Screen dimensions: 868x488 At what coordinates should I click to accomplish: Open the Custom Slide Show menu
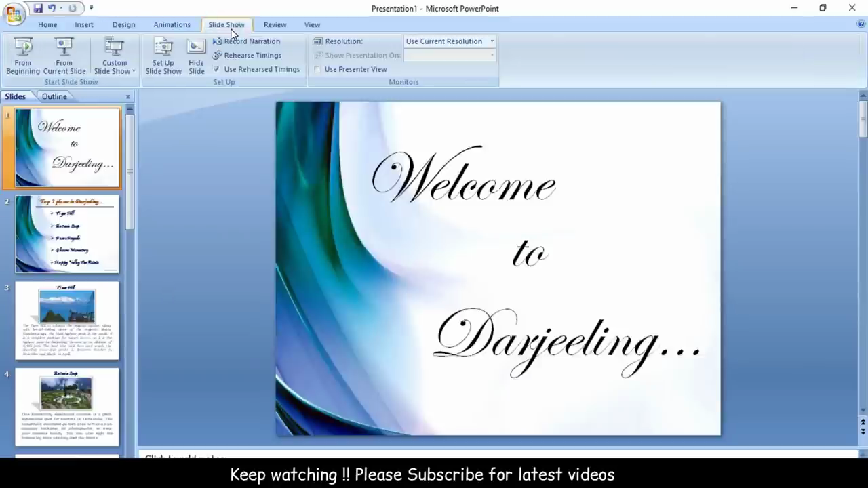[115, 56]
